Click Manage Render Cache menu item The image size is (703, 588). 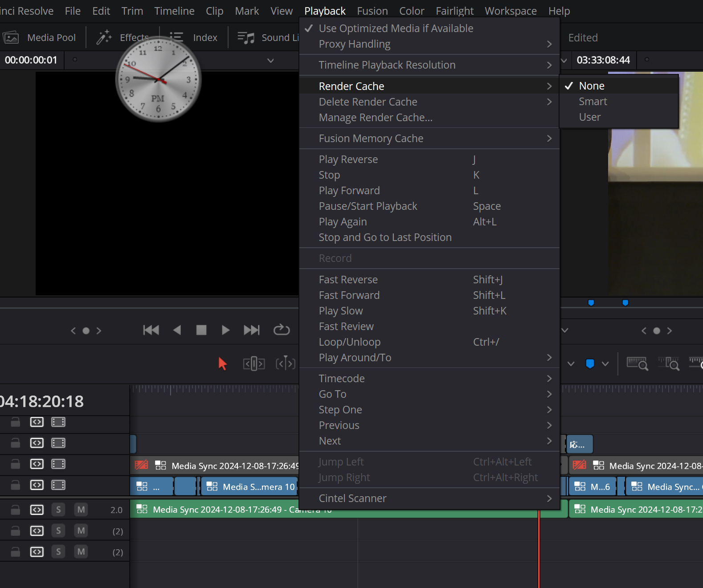[x=375, y=118]
